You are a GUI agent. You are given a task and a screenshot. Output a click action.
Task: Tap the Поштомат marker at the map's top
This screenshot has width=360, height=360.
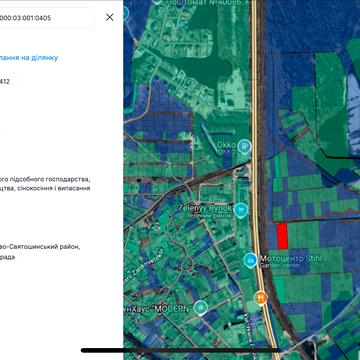[x=158, y=1]
